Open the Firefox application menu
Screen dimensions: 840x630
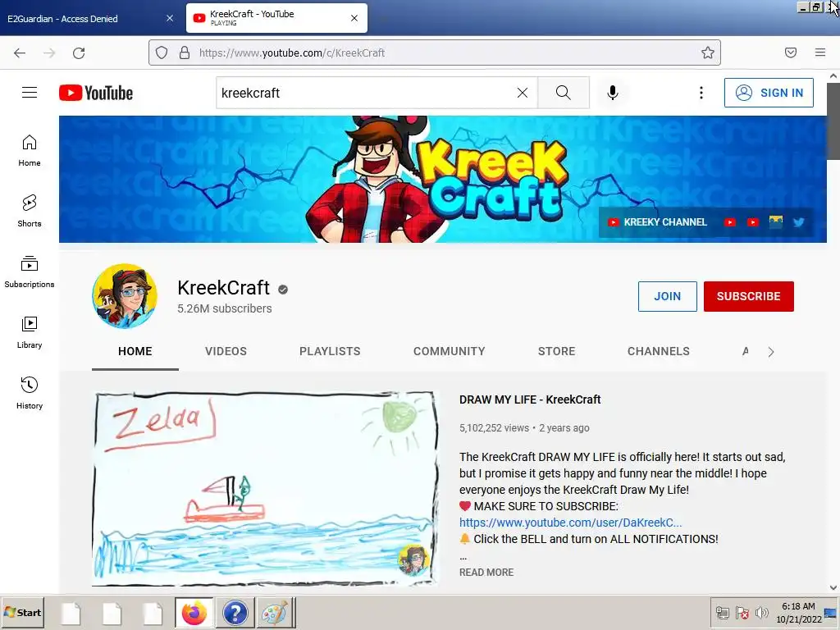(x=820, y=52)
